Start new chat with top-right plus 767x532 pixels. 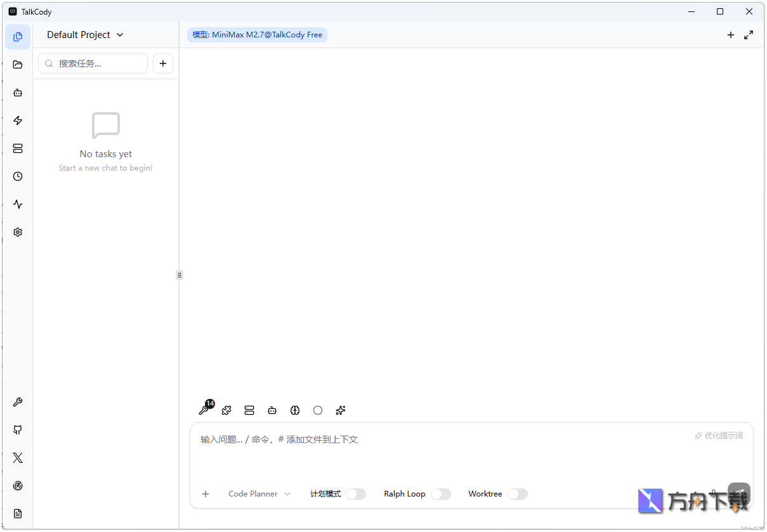click(731, 35)
